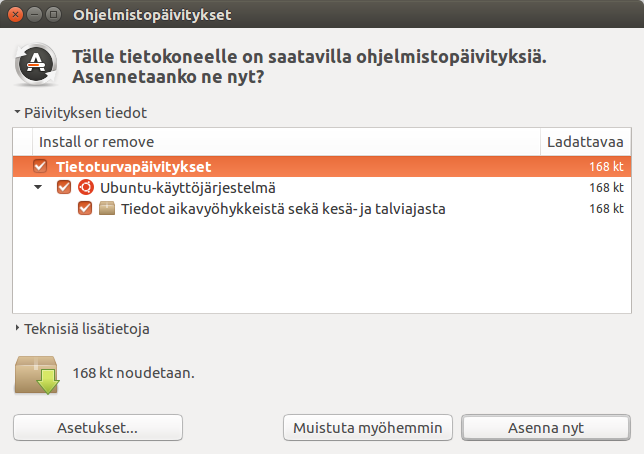Minimize the Ohjelmistopäivitykset window
Image resolution: width=644 pixels, height=454 pixels.
click(33, 15)
